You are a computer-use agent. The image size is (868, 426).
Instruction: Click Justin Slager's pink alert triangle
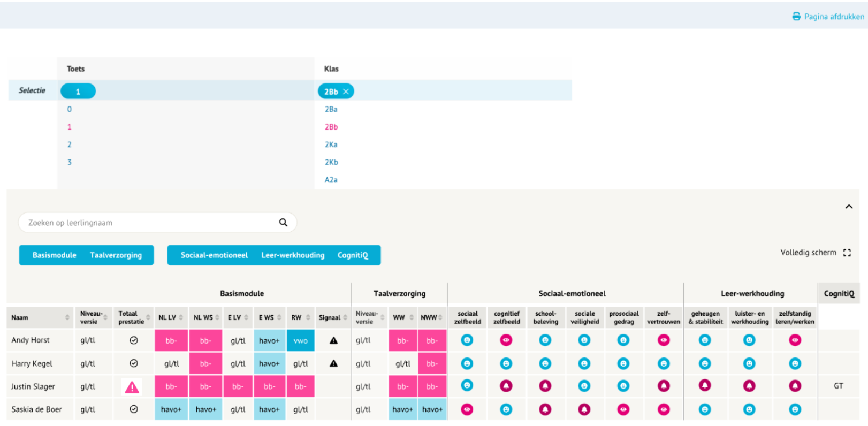(x=132, y=387)
